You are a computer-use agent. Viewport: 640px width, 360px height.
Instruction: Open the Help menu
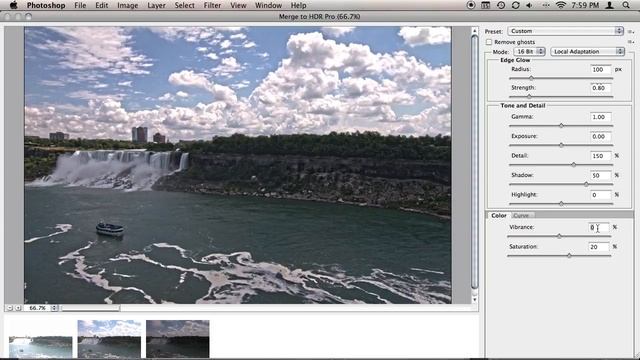coord(298,5)
